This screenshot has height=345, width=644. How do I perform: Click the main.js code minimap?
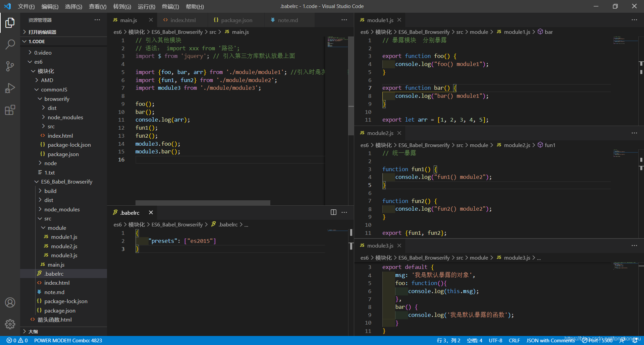coord(337,42)
